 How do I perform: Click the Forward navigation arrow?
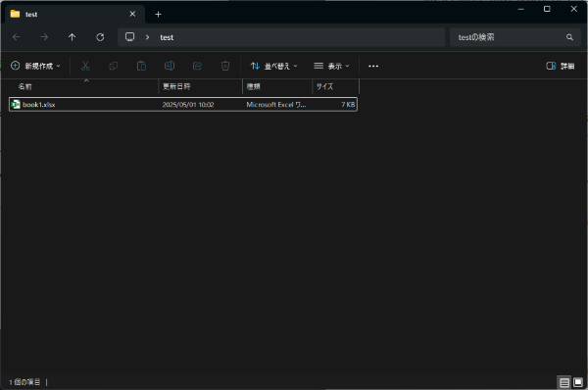click(x=44, y=37)
